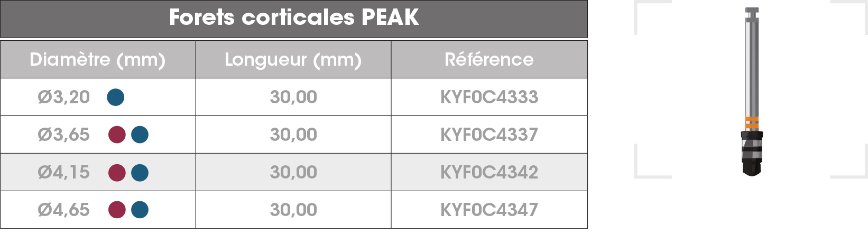This screenshot has width=868, height=232.
Task: Click the Référence column header
Action: point(490,59)
